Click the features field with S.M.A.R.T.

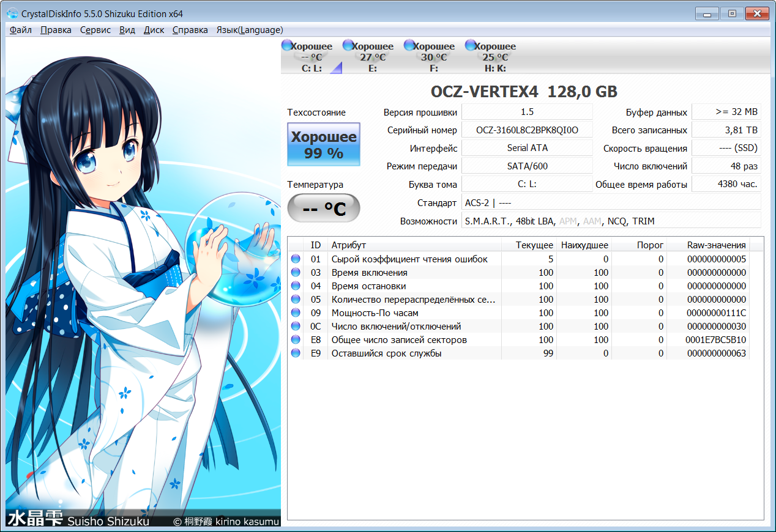611,221
